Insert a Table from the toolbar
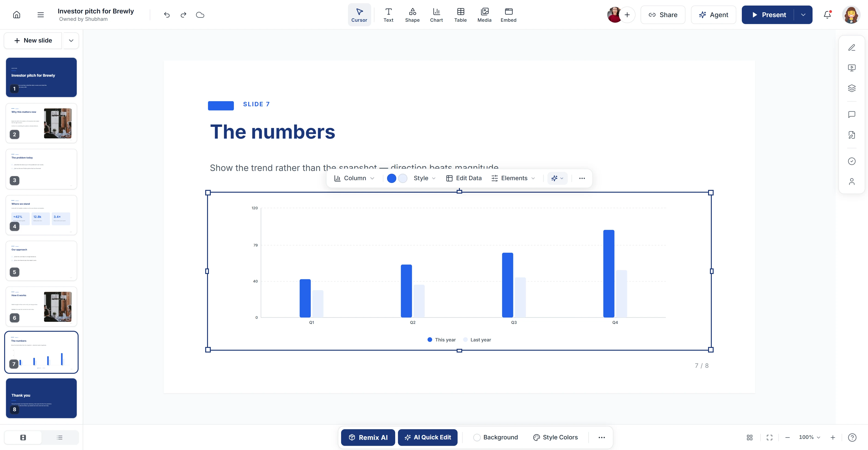Viewport: 868px width, 450px height. click(460, 15)
